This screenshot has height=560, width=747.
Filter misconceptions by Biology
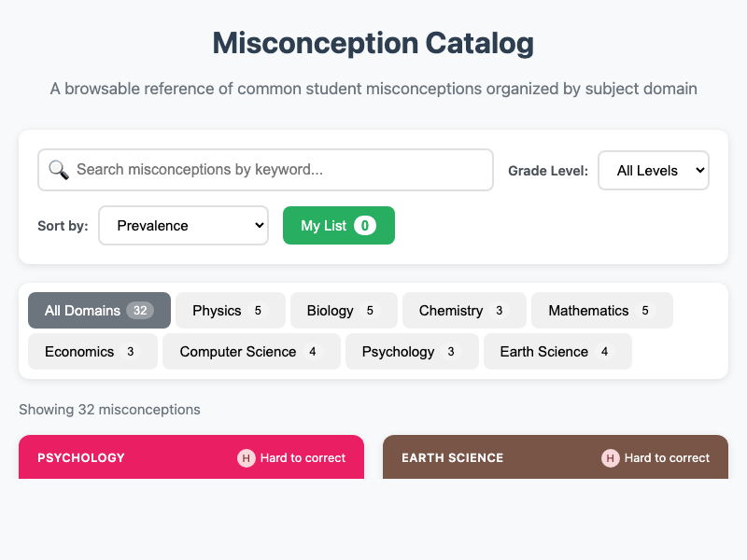(x=336, y=310)
